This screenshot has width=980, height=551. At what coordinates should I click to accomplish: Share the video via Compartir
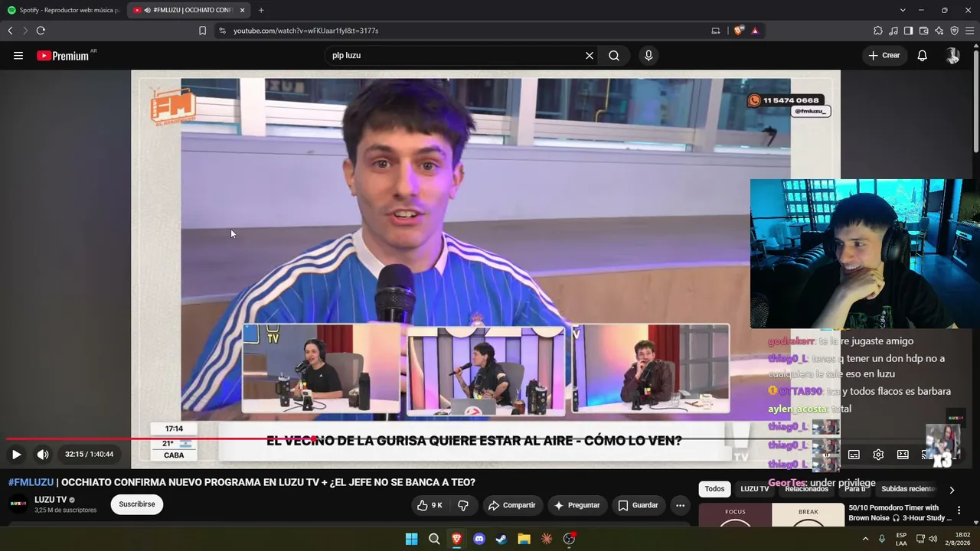(x=511, y=505)
